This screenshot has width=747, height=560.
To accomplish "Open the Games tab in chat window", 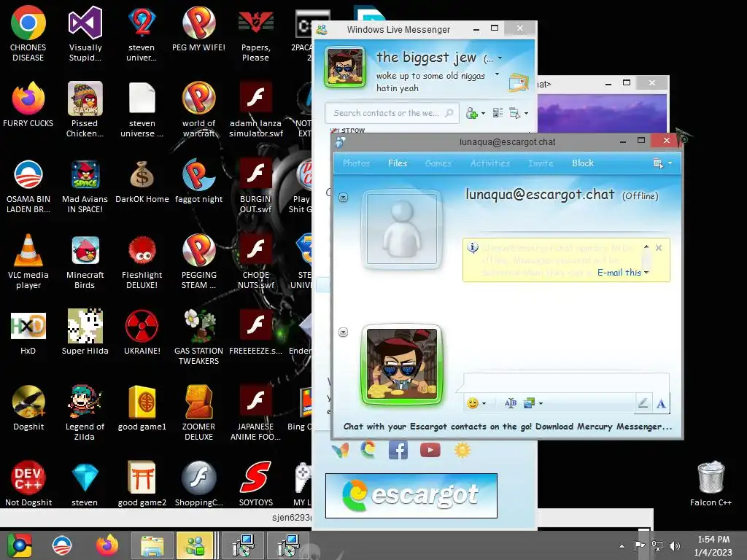I will point(438,163).
